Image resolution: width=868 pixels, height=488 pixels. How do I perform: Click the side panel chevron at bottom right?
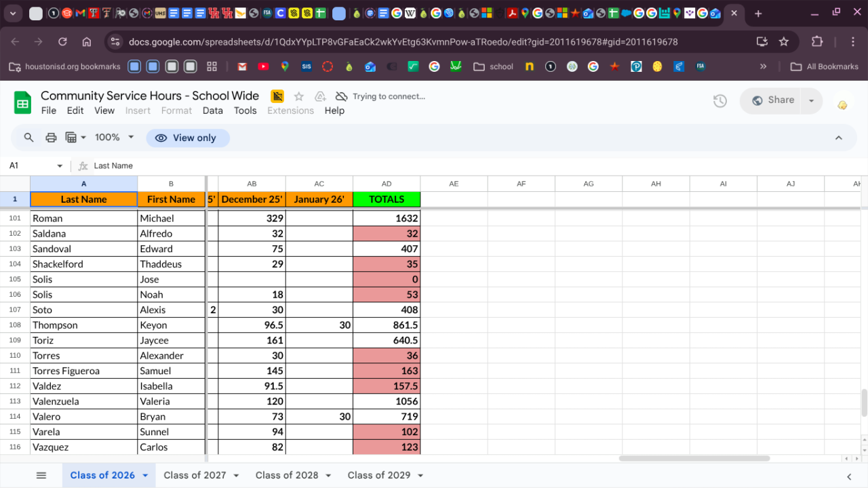click(849, 476)
